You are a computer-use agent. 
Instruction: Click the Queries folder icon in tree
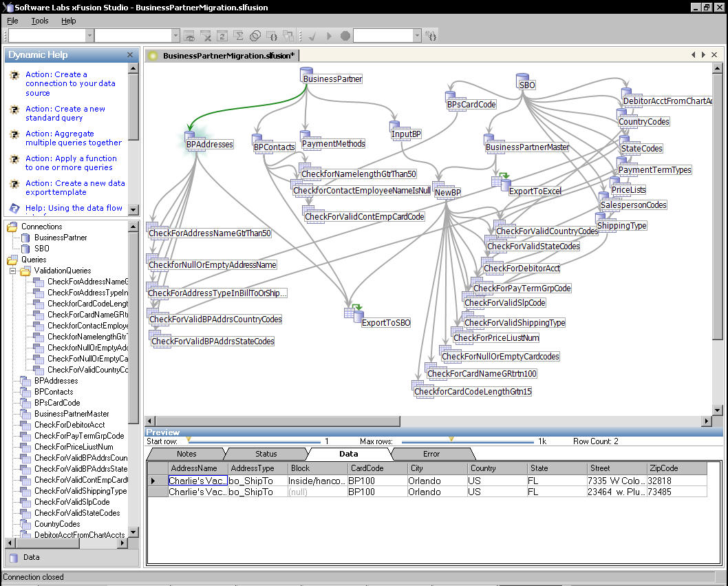[12, 260]
